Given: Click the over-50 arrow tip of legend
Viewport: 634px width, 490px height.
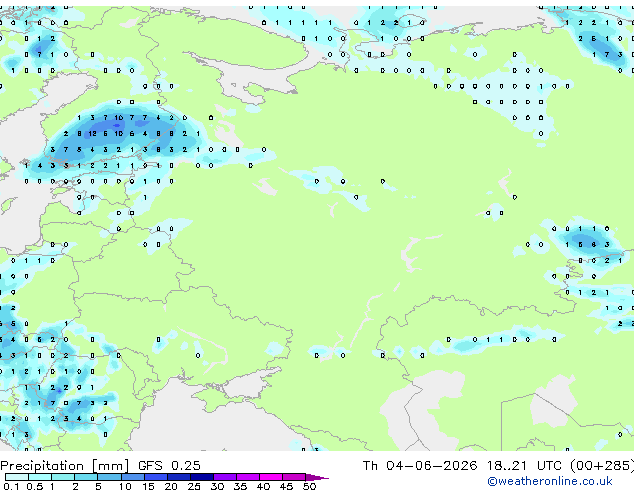Looking at the screenshot, I should (317, 478).
